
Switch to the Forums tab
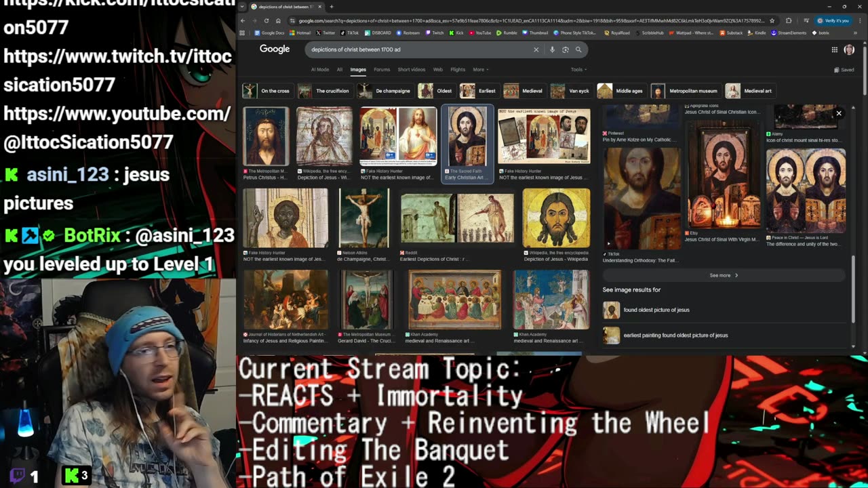[382, 69]
